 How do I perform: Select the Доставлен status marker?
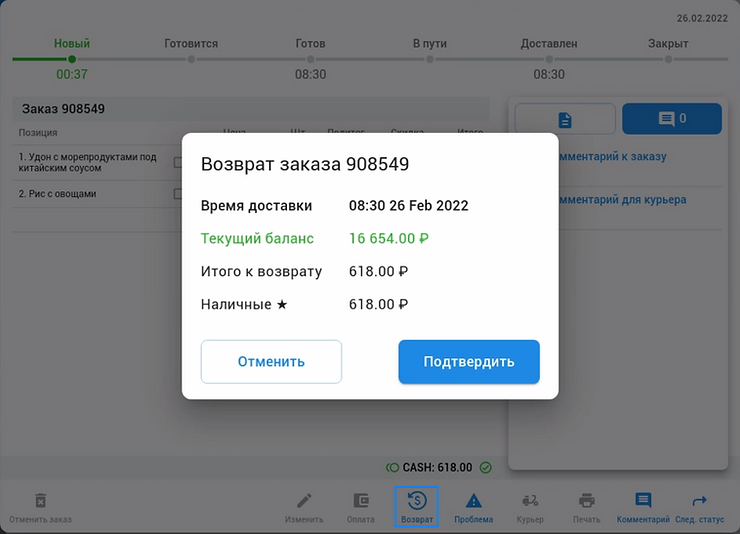549,59
